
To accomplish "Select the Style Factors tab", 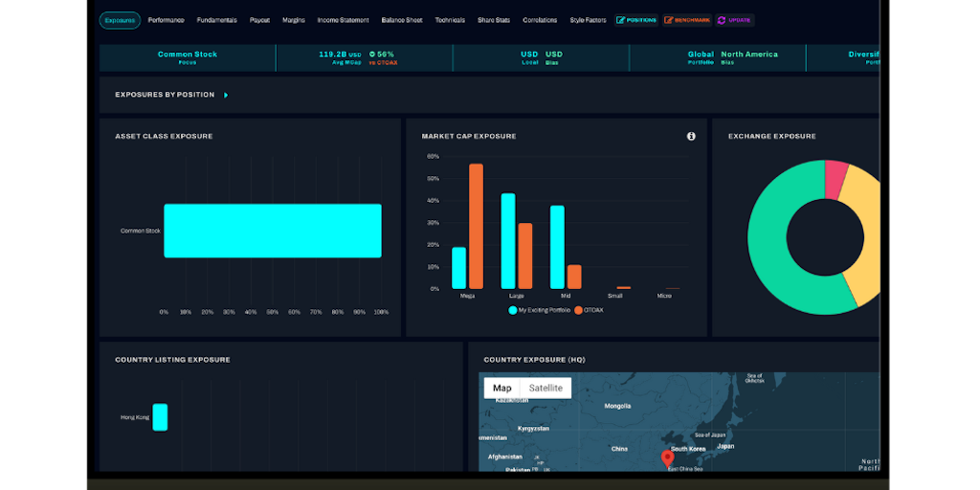I will click(x=588, y=20).
